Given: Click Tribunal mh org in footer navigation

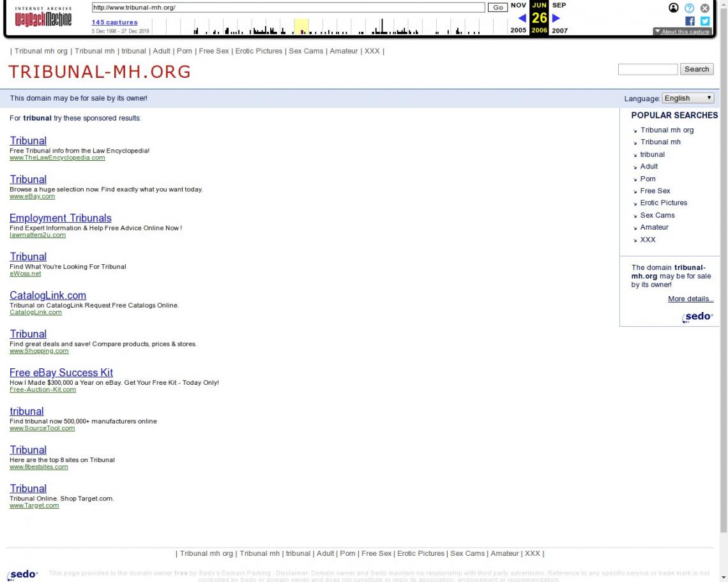Looking at the screenshot, I should [x=206, y=553].
